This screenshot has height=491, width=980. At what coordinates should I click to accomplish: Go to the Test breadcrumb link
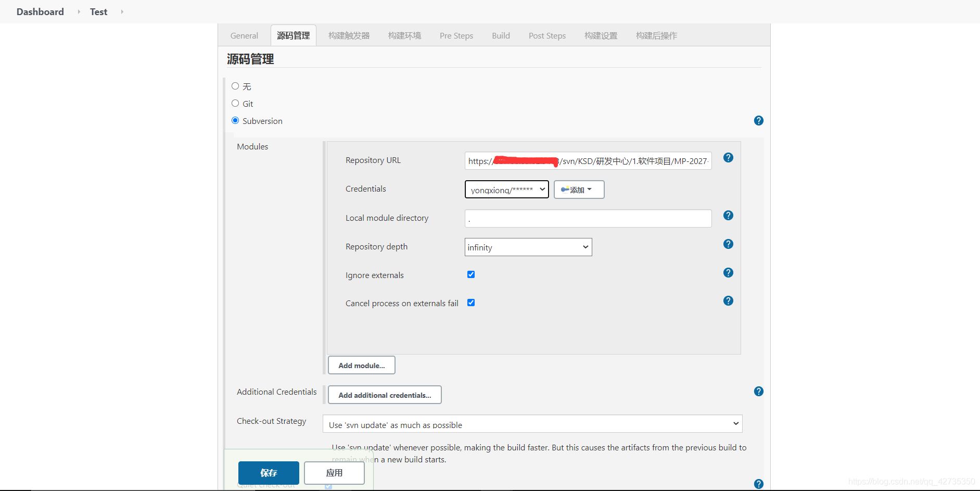(98, 11)
